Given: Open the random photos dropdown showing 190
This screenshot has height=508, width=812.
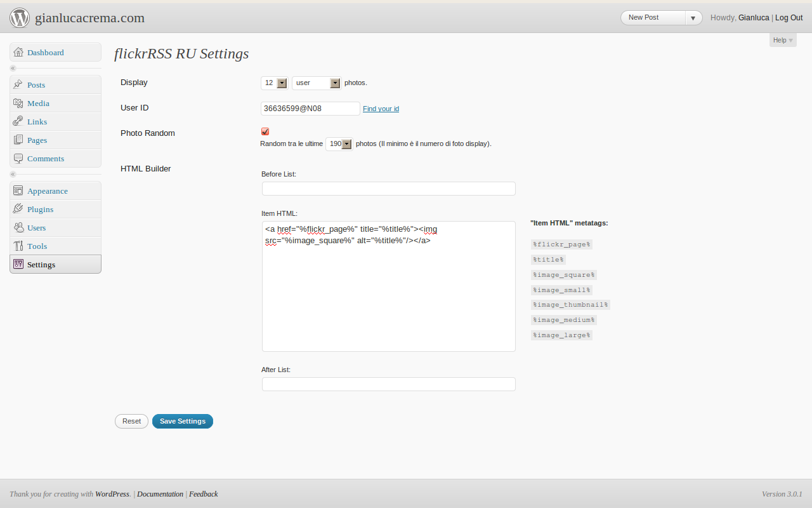Looking at the screenshot, I should tap(339, 144).
